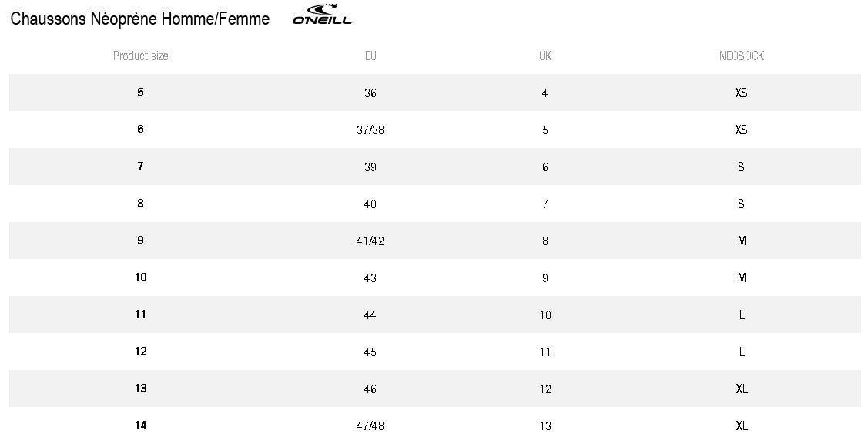Click UK size 9 cell
The width and height of the screenshot is (868, 441).
(x=545, y=278)
